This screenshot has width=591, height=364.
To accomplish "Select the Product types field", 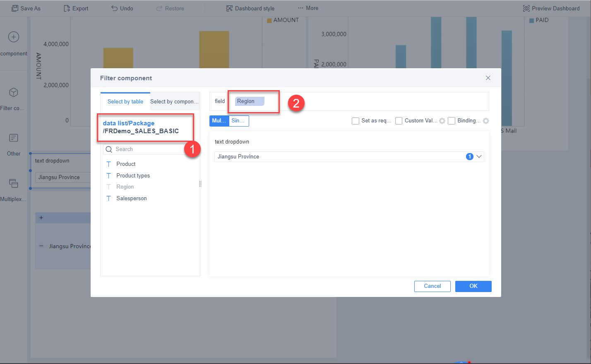I will click(x=133, y=176).
